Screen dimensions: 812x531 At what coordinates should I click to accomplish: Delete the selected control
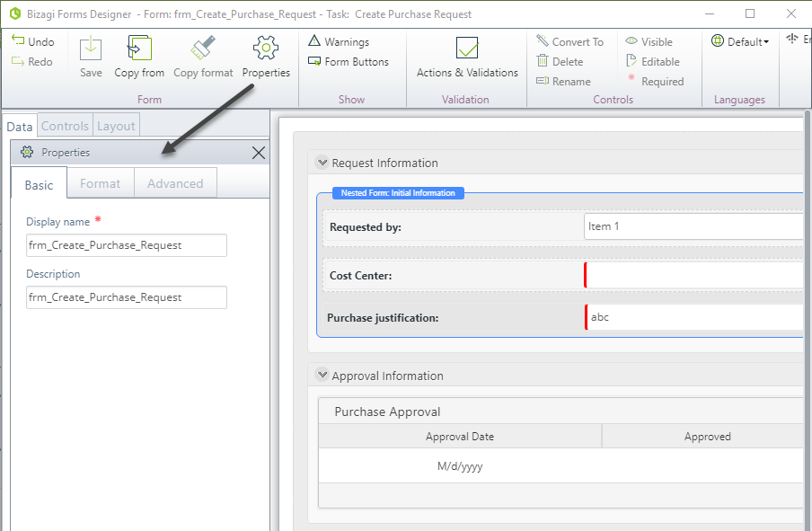(560, 62)
